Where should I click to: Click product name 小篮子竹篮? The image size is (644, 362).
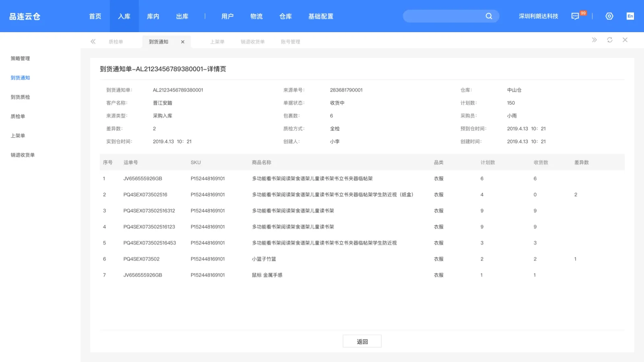tap(264, 259)
